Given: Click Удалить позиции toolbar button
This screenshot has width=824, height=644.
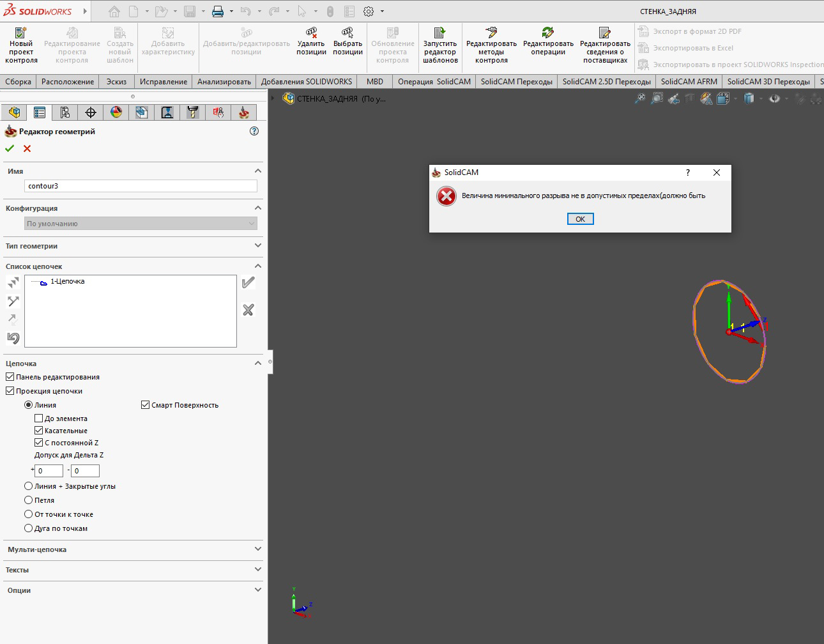Looking at the screenshot, I should point(311,42).
